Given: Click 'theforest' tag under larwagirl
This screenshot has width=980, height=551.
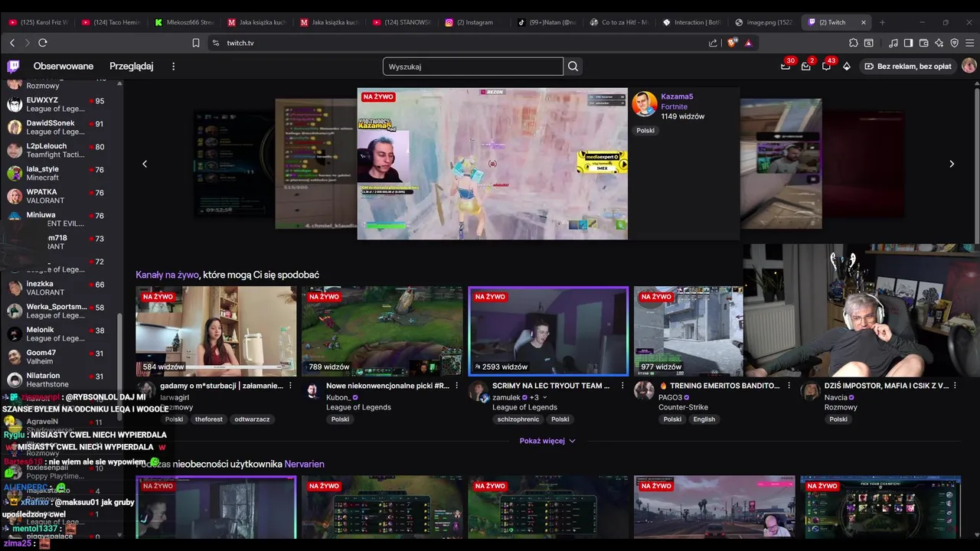Looking at the screenshot, I should [208, 419].
